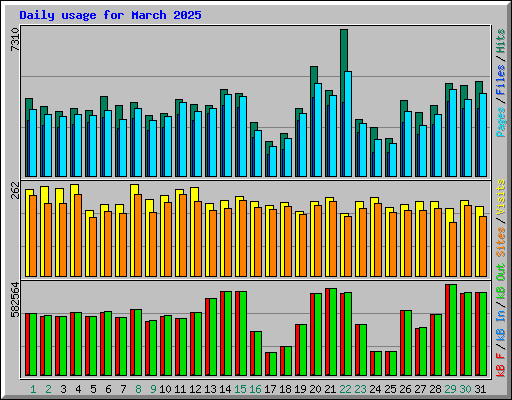Click day label 16 on x-axis
The width and height of the screenshot is (512, 400).
[x=255, y=389]
